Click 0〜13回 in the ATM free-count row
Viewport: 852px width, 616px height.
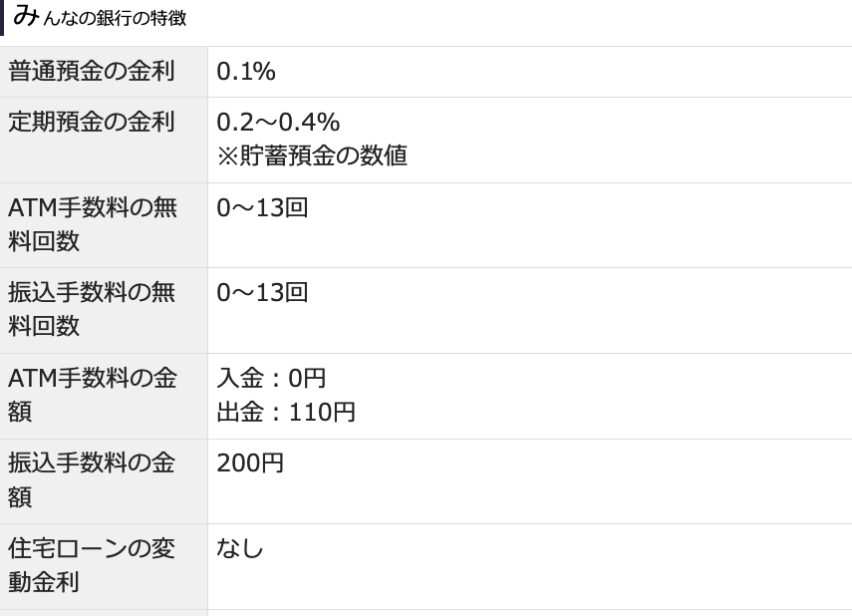(x=262, y=208)
